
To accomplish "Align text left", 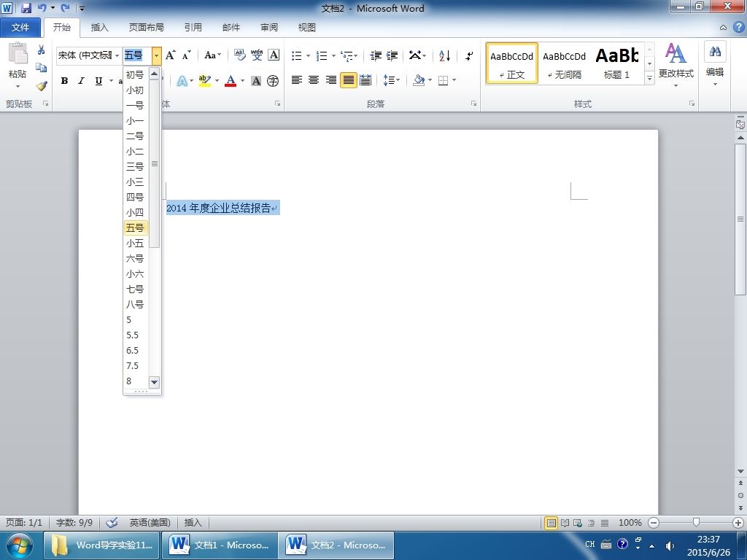I will pyautogui.click(x=296, y=80).
